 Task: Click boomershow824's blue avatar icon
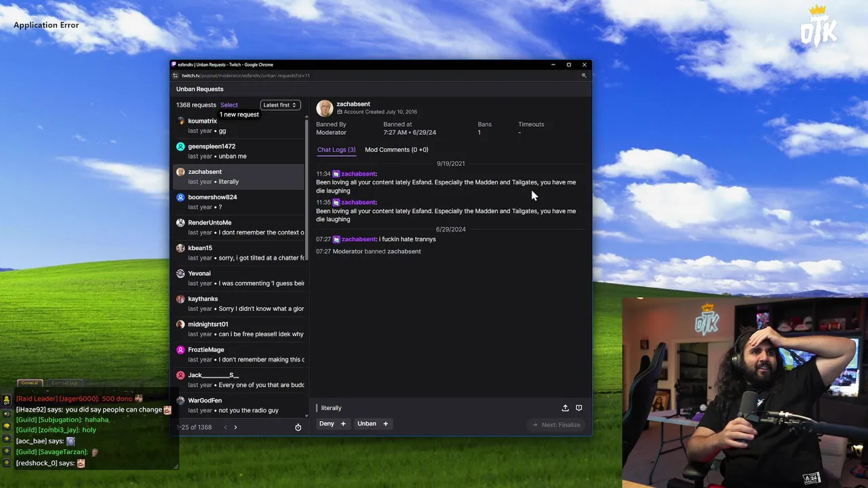coord(180,197)
